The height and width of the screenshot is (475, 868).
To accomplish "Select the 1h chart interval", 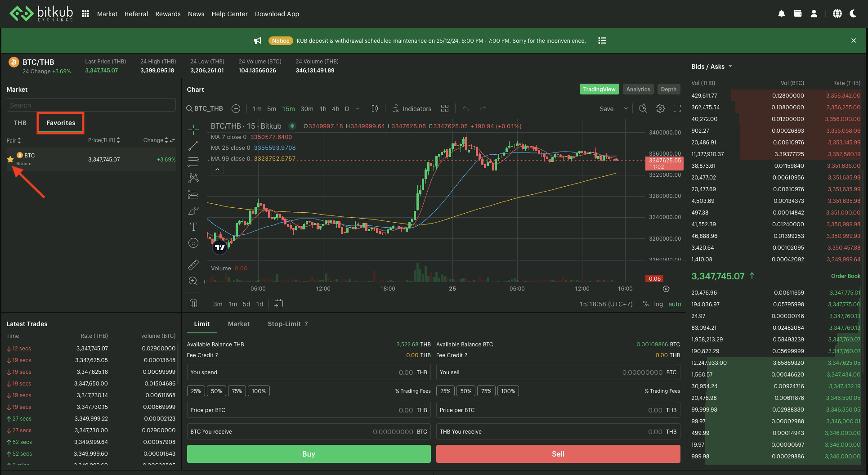I will click(323, 109).
